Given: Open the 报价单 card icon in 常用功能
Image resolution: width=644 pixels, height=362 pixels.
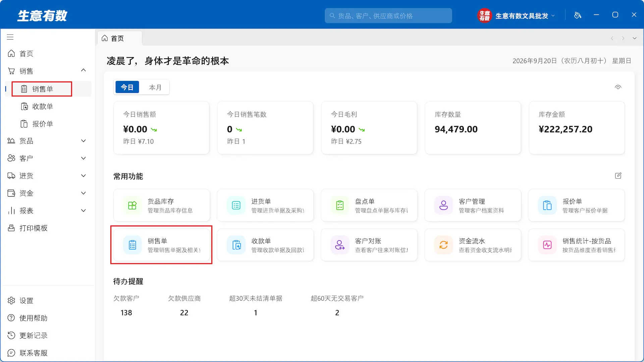Looking at the screenshot, I should [x=547, y=205].
